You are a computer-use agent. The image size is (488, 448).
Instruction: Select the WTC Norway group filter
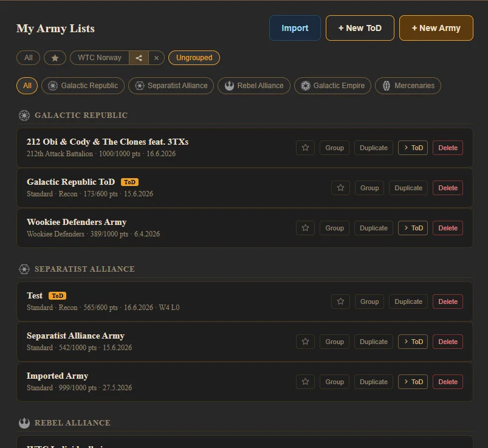click(x=100, y=58)
